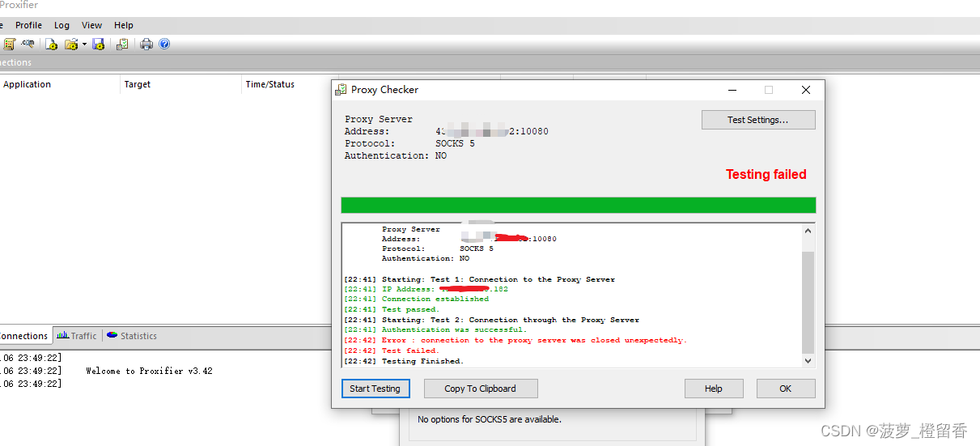
Task: Open Name Resolution (.com) settings icon
Action: tap(28, 44)
